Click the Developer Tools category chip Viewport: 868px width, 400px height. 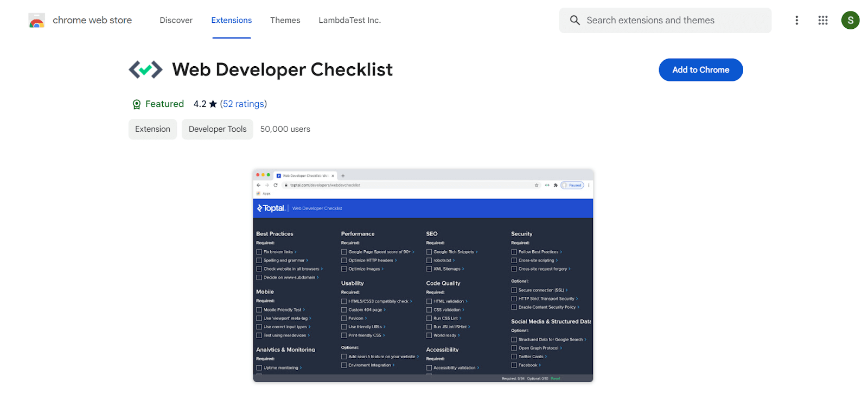click(x=218, y=129)
